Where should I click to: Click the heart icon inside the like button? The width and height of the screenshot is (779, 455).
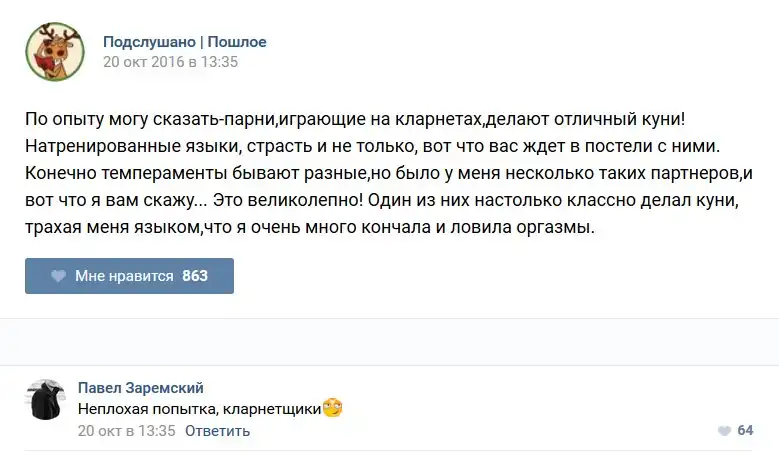(x=59, y=276)
